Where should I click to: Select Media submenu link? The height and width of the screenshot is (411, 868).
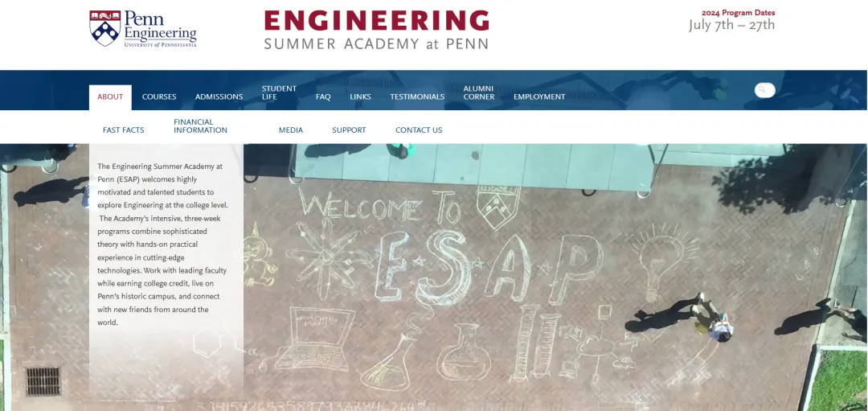pyautogui.click(x=291, y=130)
